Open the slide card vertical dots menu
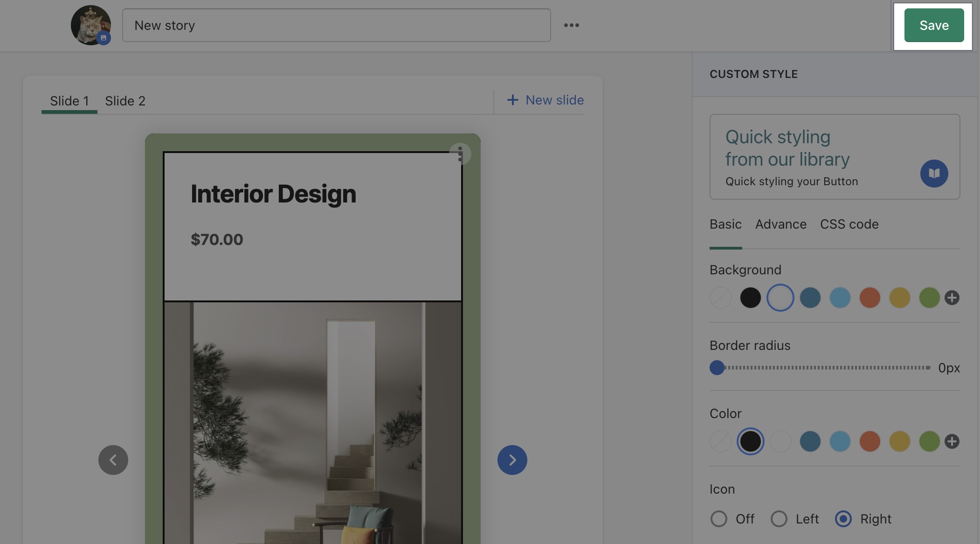The width and height of the screenshot is (980, 544). (460, 154)
